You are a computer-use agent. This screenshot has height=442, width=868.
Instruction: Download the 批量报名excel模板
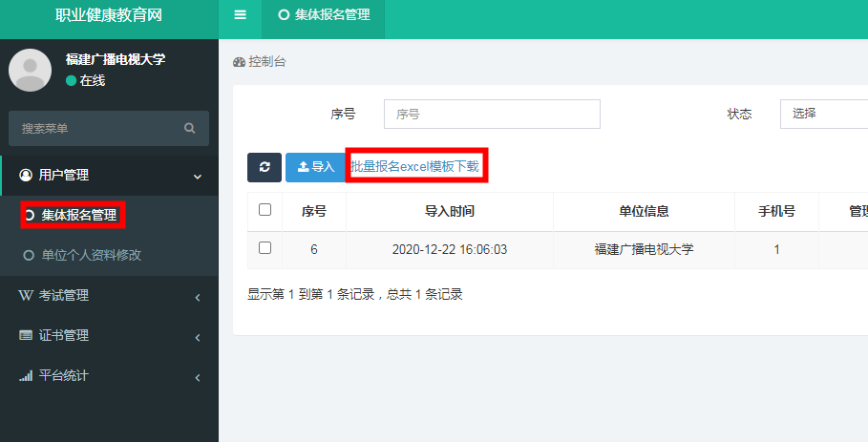pyautogui.click(x=415, y=166)
